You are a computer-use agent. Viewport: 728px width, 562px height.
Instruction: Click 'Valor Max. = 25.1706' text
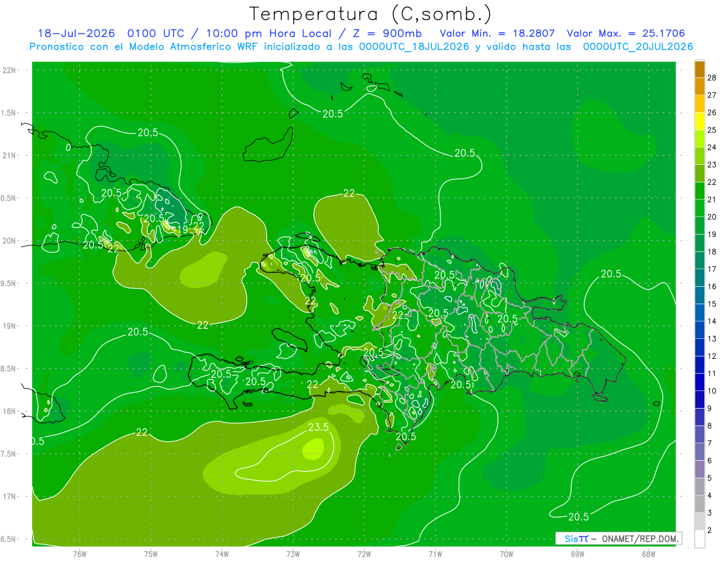click(x=625, y=33)
